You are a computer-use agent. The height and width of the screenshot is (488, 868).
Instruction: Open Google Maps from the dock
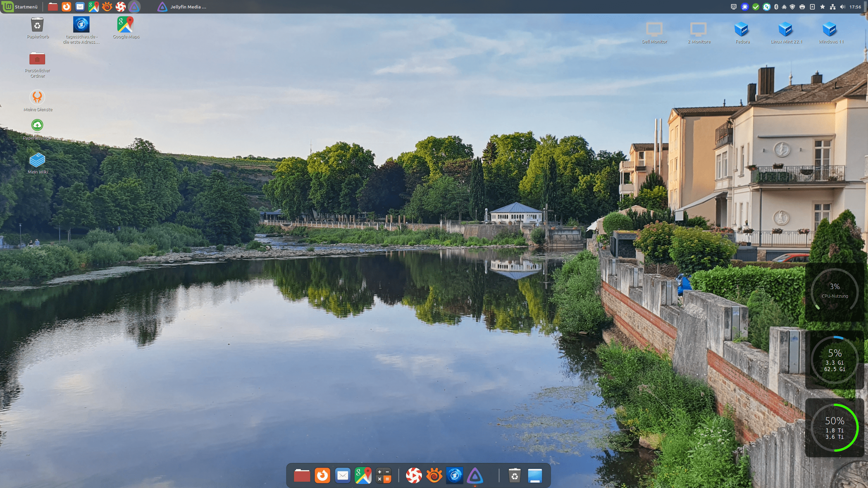click(363, 475)
